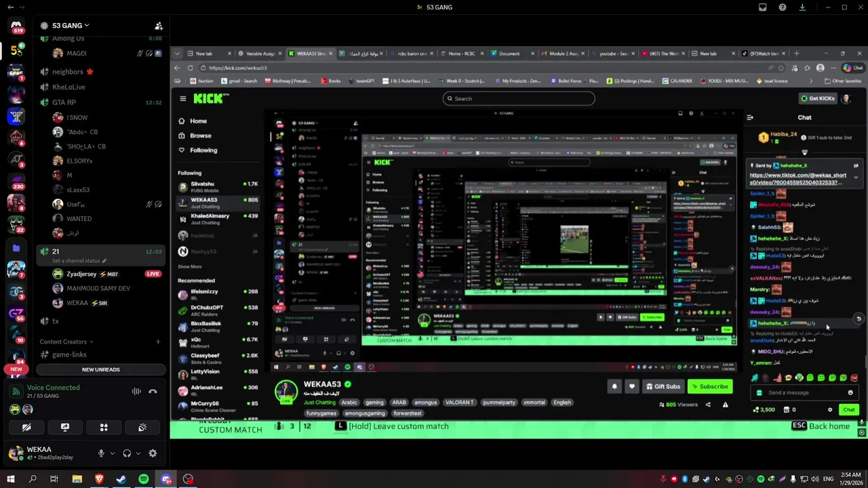The width and height of the screenshot is (868, 488).
Task: Join the tx voice channel
Action: pos(100,321)
